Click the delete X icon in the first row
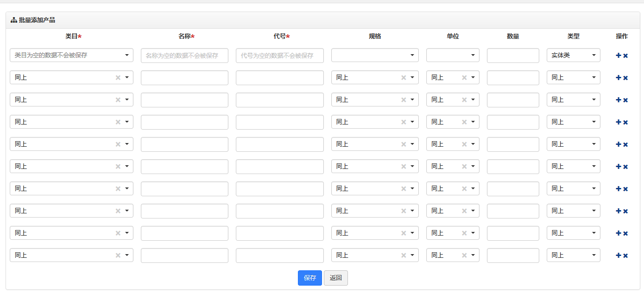 click(625, 56)
